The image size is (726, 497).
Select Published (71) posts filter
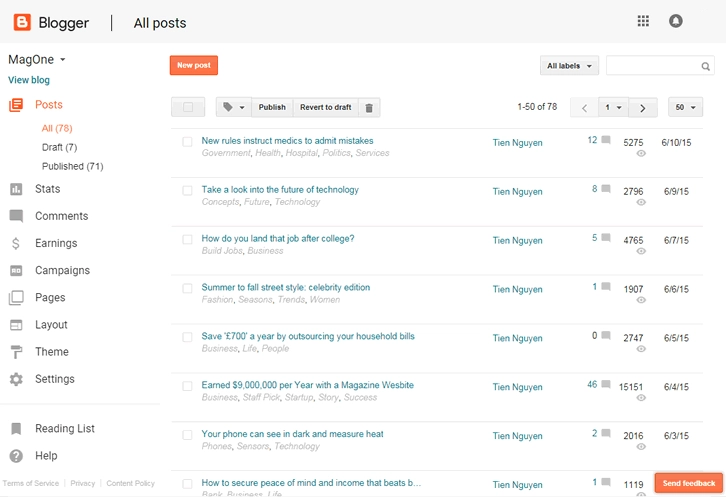coord(72,167)
